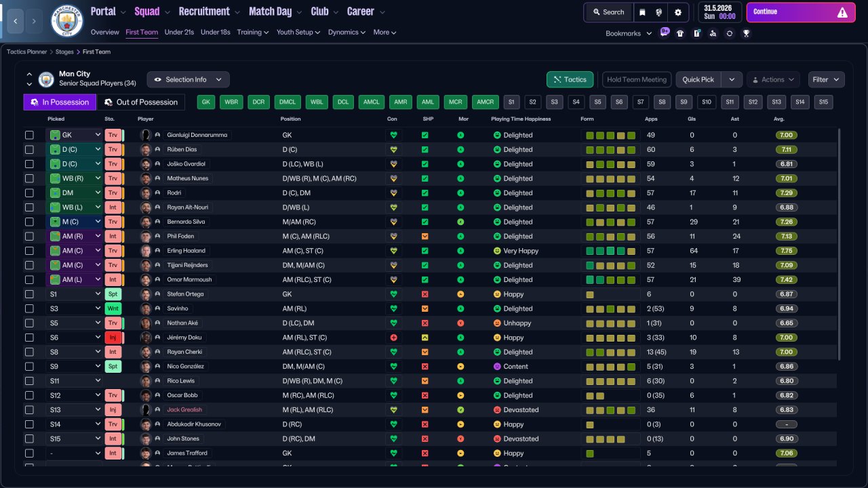Open the Manchester City club badge in header
Viewport: 868px width, 488px height.
point(67,21)
